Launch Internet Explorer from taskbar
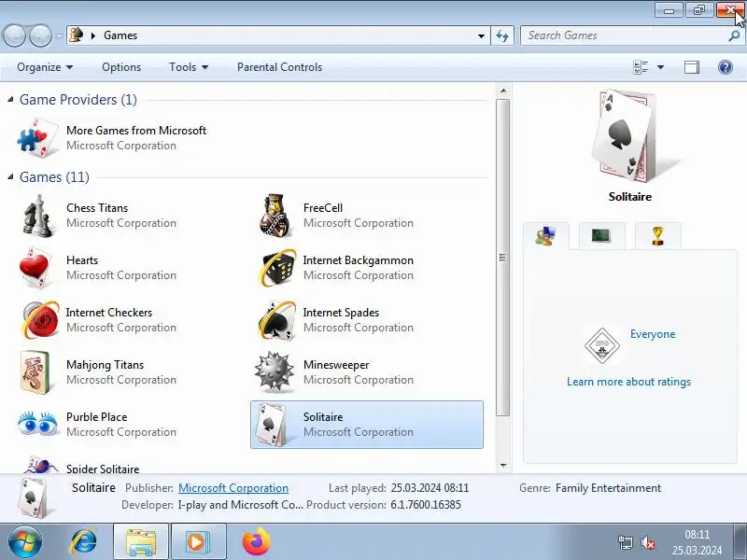747x560 pixels. click(83, 542)
